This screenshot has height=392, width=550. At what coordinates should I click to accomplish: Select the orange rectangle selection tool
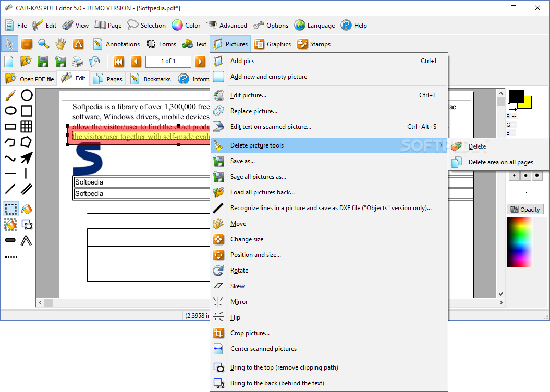tap(26, 44)
